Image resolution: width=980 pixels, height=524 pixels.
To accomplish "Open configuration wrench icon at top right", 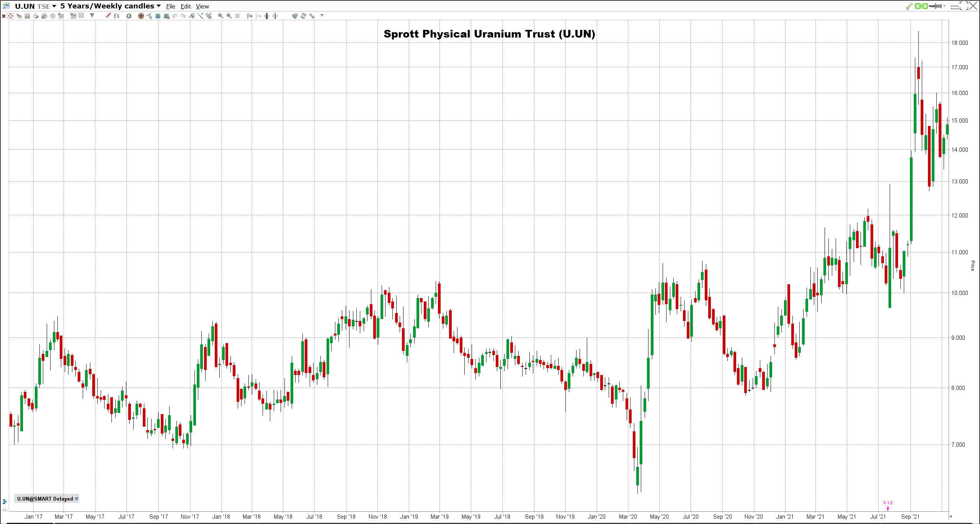I will coord(909,6).
